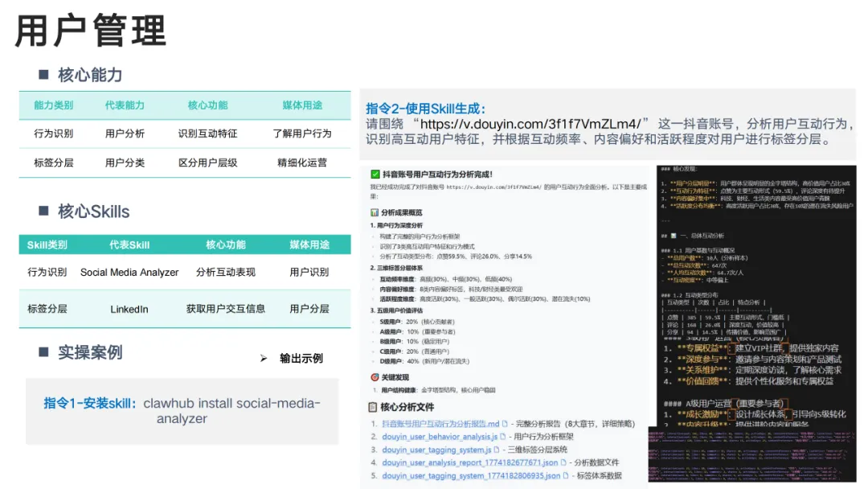Click the 用户分层 table cell
868x489 pixels.
point(309,309)
